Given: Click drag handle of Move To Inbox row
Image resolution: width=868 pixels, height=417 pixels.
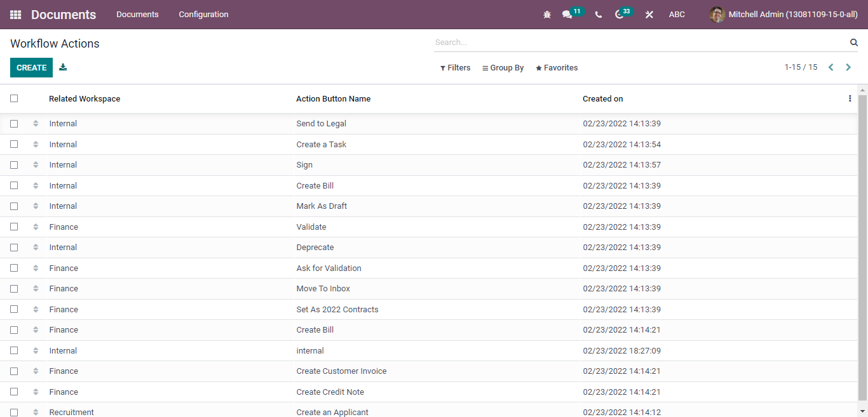Looking at the screenshot, I should [x=36, y=289].
